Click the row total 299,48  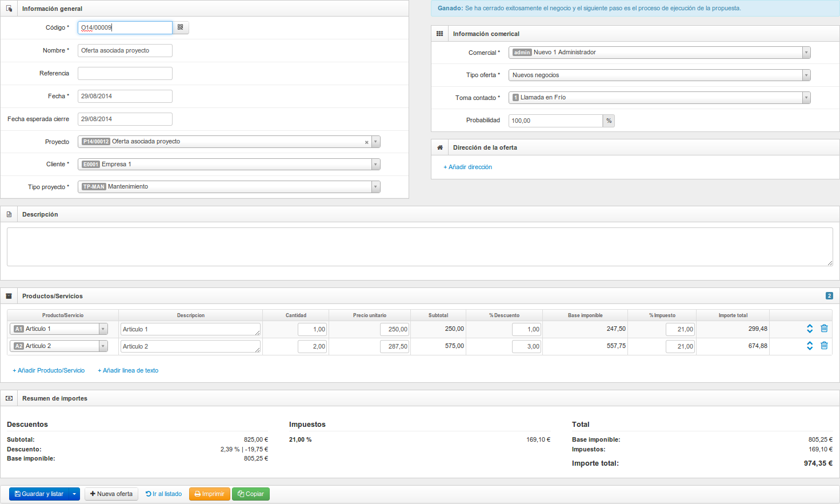[758, 329]
